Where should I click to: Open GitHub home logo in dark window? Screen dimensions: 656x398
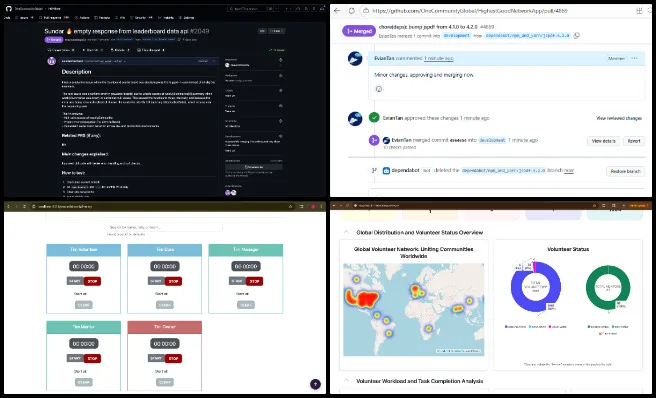[x=8, y=8]
